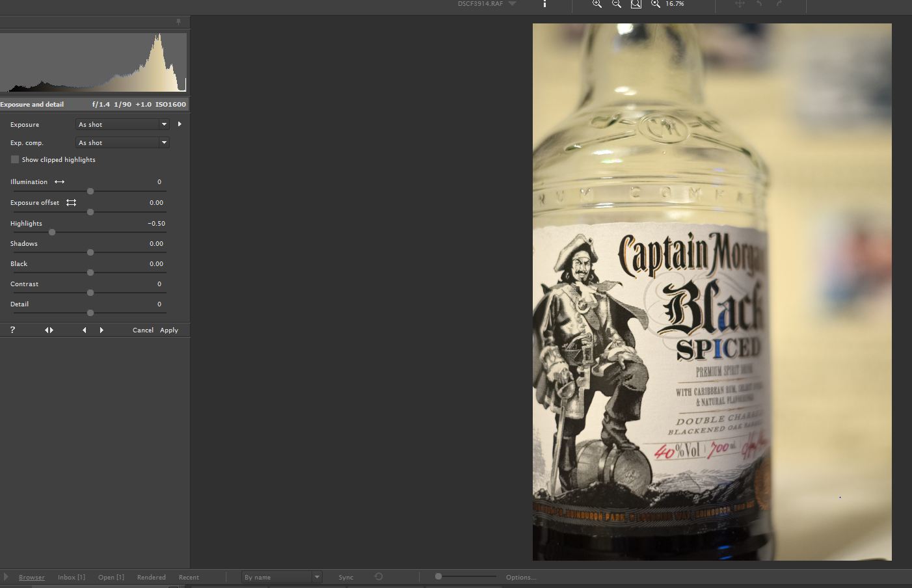Click the dimmed undo arrow icon
The image size is (912, 588).
759,4
